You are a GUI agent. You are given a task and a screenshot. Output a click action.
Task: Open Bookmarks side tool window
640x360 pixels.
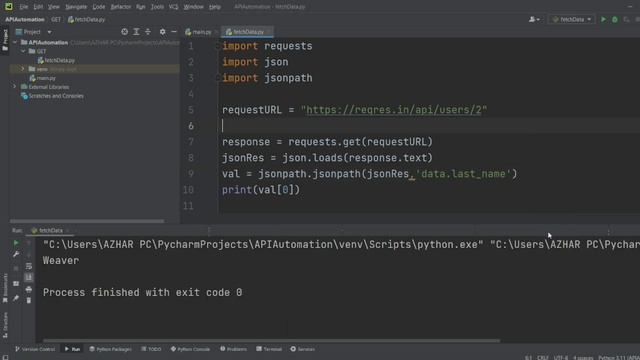pyautogui.click(x=5, y=288)
